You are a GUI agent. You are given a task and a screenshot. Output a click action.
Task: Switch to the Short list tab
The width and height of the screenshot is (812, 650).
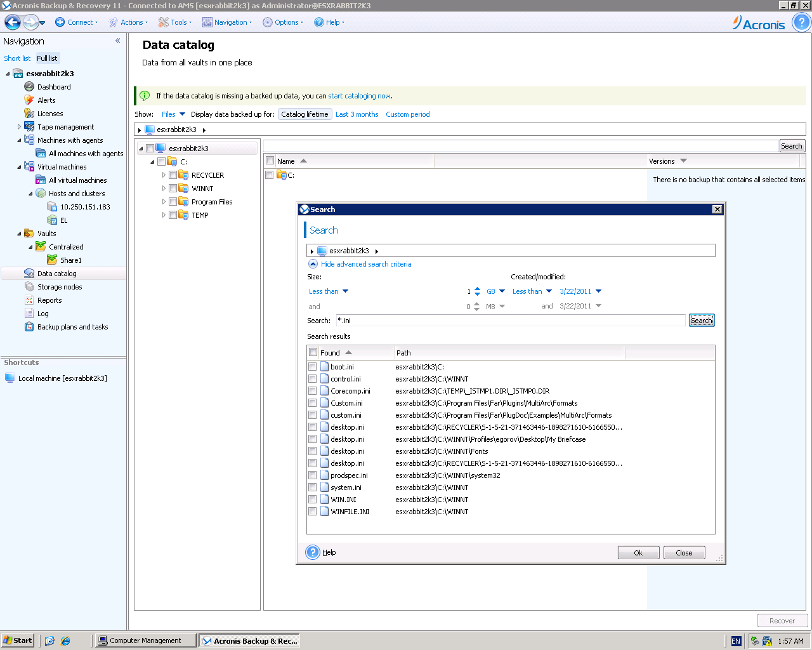point(17,58)
